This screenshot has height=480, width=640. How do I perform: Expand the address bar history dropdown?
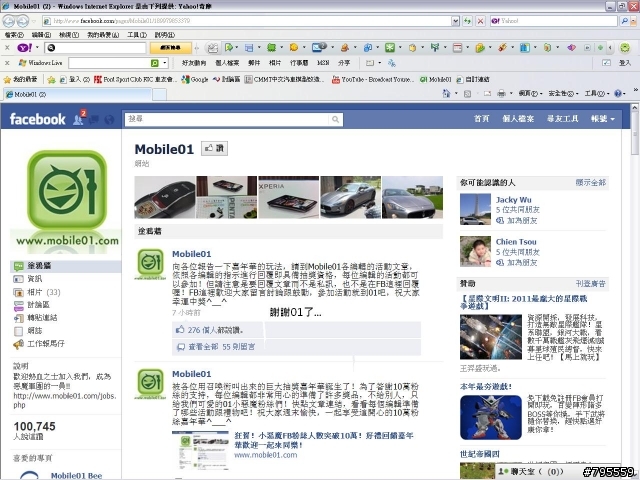click(x=456, y=21)
